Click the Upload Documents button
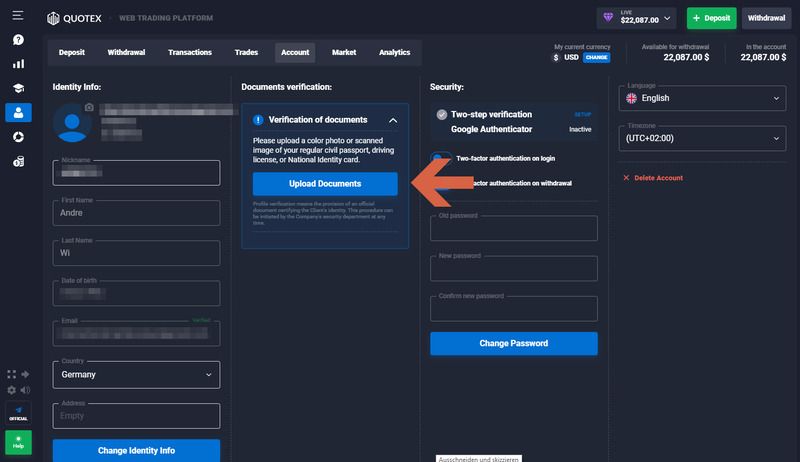The image size is (800, 462). [325, 184]
